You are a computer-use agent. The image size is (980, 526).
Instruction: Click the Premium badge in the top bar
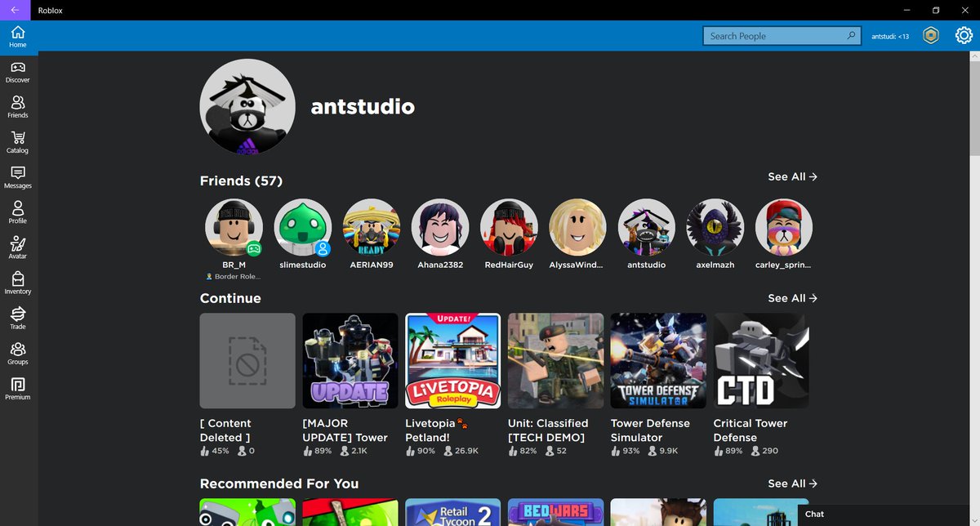pos(931,35)
